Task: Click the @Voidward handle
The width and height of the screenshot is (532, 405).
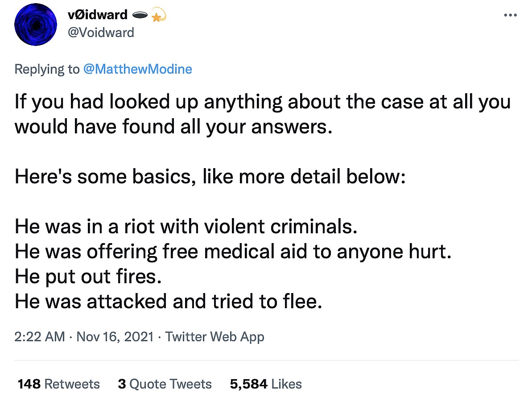Action: [100, 33]
